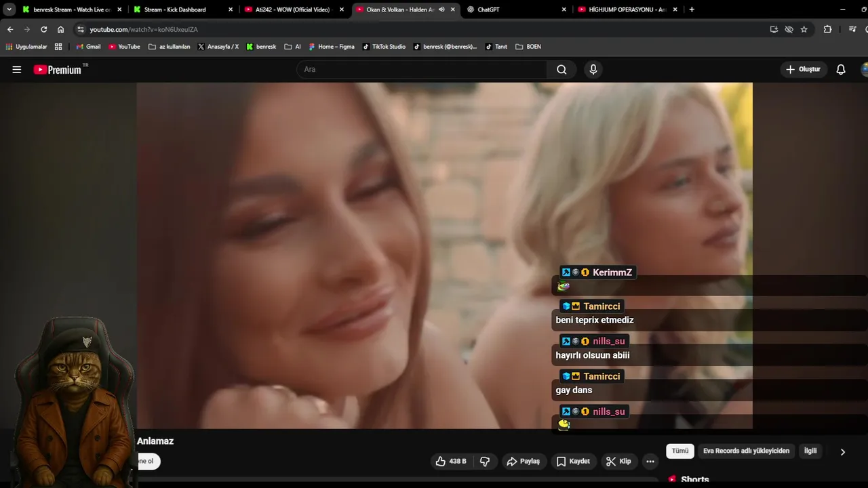Bookmark this page with the star
Viewport: 868px width, 488px height.
(x=804, y=29)
